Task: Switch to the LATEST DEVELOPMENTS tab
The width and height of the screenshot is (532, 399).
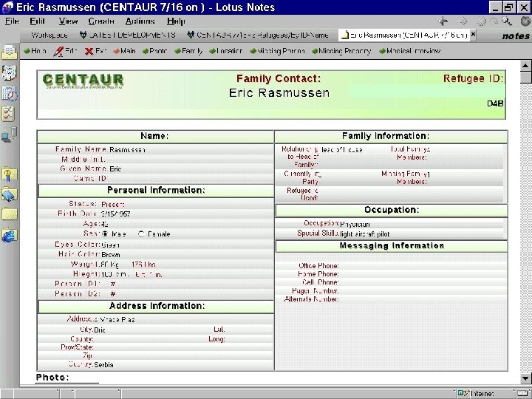Action: pyautogui.click(x=128, y=35)
